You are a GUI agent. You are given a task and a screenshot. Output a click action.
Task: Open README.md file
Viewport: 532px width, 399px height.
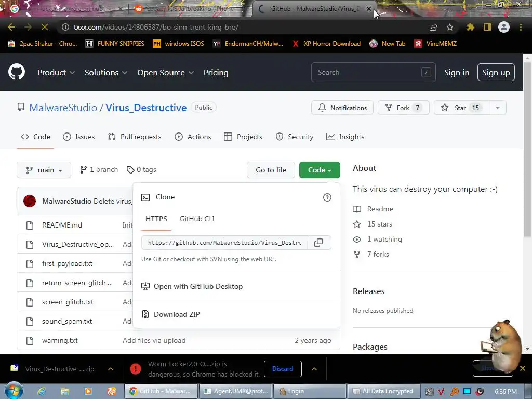(x=62, y=225)
